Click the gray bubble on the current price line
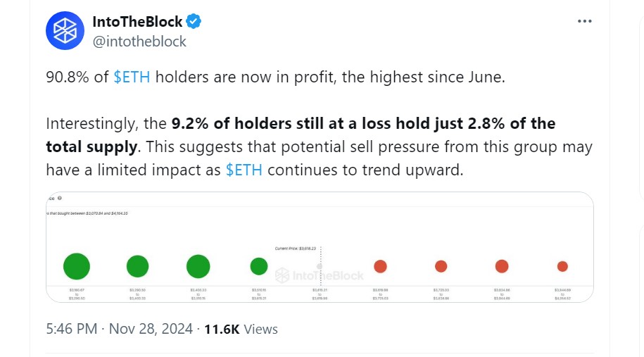The width and height of the screenshot is (644, 357). [x=320, y=266]
